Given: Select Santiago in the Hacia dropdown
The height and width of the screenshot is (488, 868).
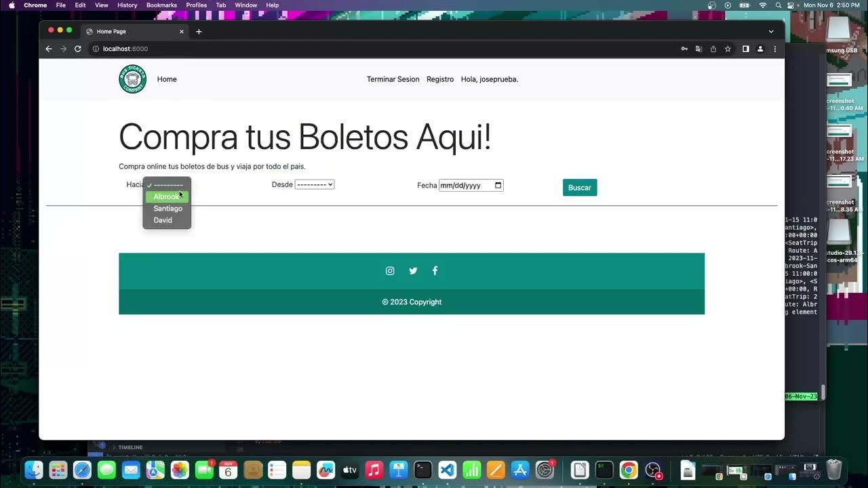Looking at the screenshot, I should [167, 208].
